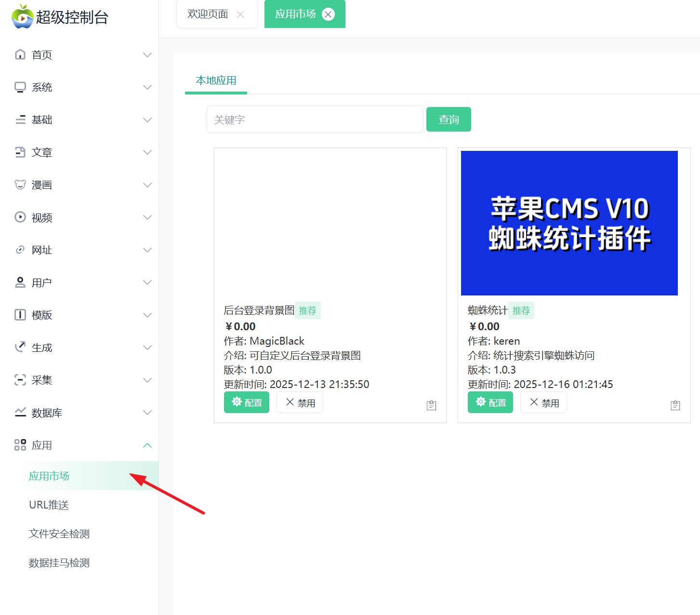The height and width of the screenshot is (615, 700).
Task: Expand the 首页 menu chevron
Action: [147, 55]
